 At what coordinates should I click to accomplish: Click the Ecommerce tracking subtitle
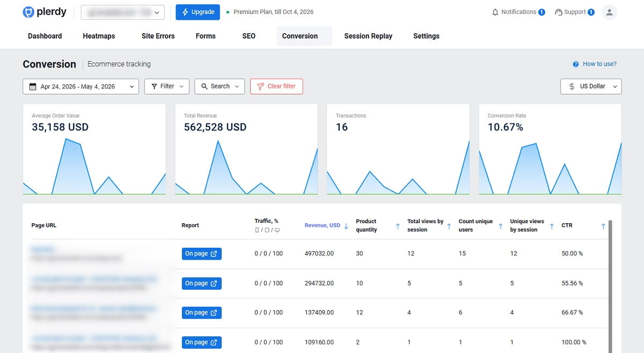click(x=119, y=64)
